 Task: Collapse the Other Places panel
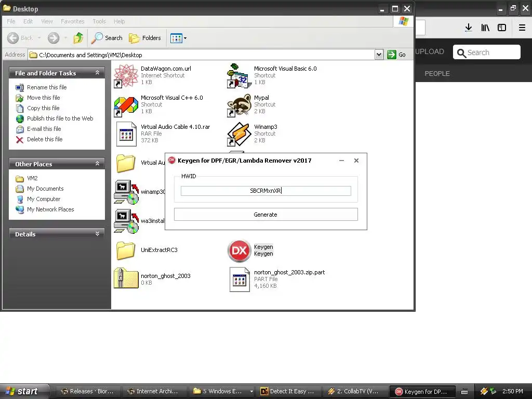(97, 164)
